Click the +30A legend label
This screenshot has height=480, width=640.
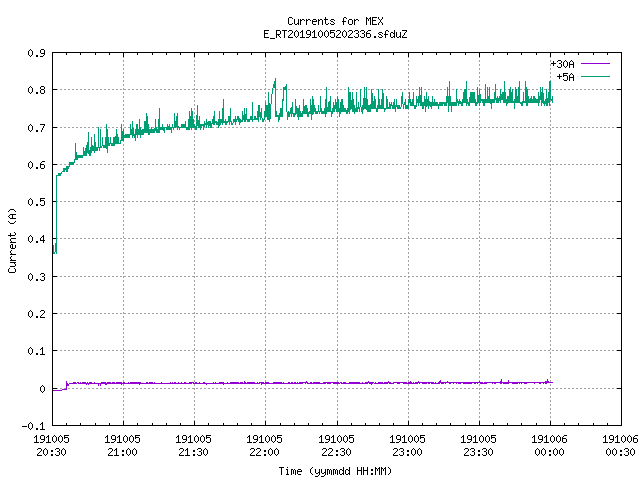562,64
